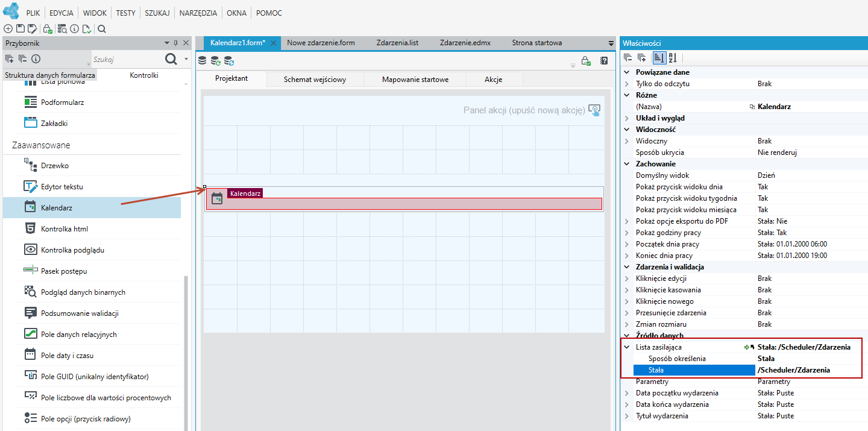Expand the Tylko do odczytu property
Image resolution: width=868 pixels, height=431 pixels.
627,84
